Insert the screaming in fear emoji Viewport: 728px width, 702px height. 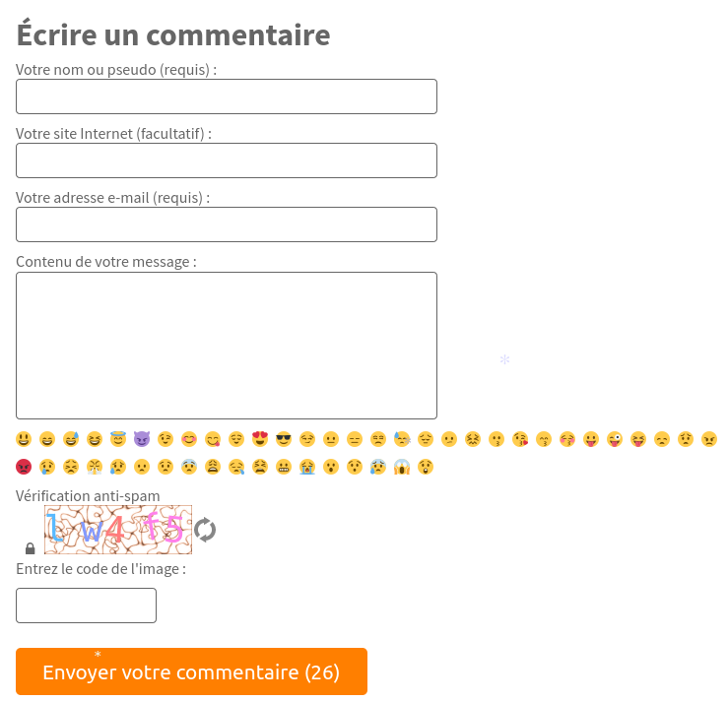[402, 467]
